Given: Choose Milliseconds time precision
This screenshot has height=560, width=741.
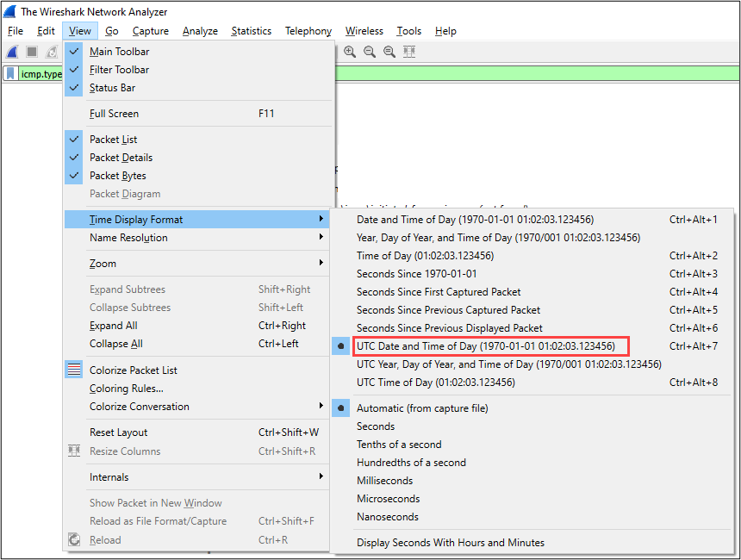Looking at the screenshot, I should pyautogui.click(x=384, y=481).
